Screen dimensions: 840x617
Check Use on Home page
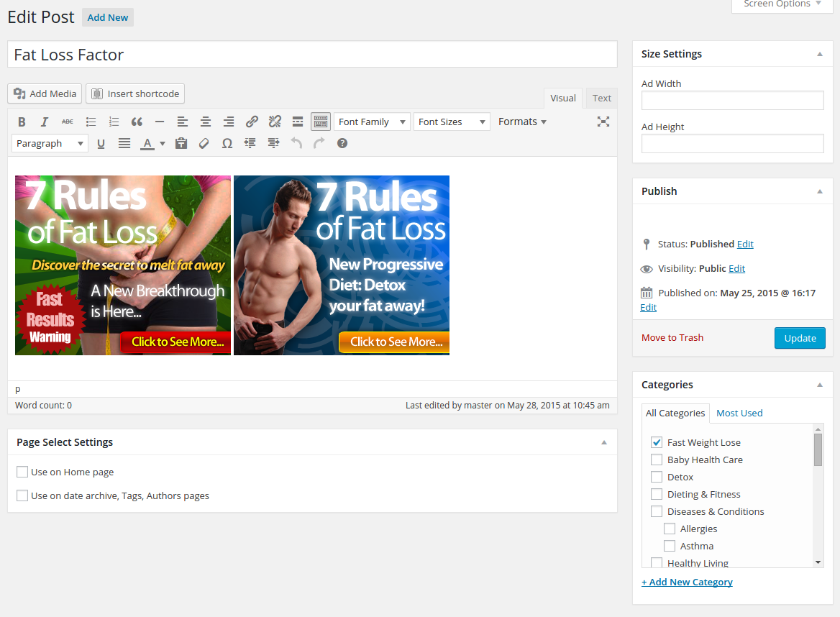[22, 472]
